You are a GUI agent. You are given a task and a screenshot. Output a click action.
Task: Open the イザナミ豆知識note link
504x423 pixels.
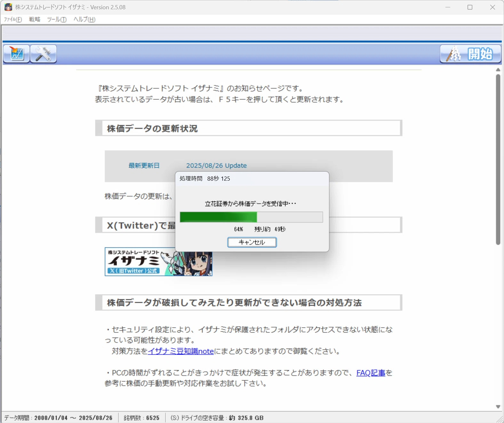click(x=180, y=351)
